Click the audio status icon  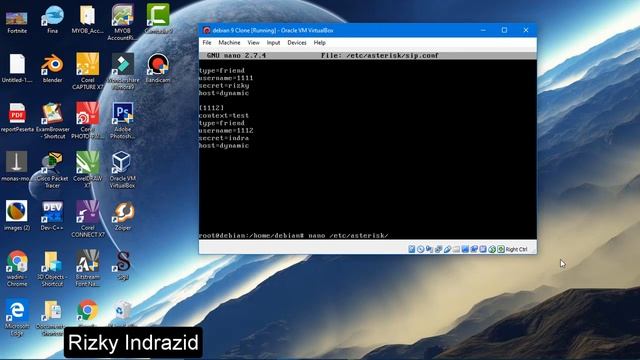(429, 249)
